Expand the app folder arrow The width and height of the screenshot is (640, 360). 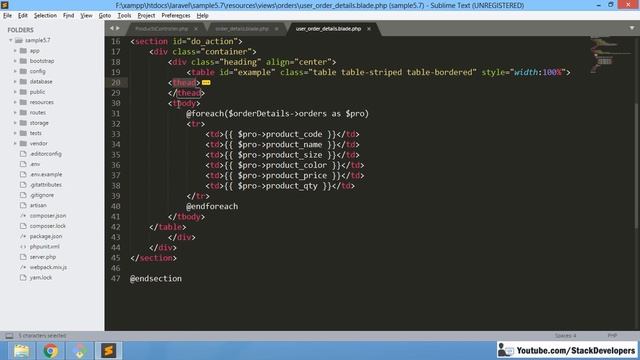point(15,51)
